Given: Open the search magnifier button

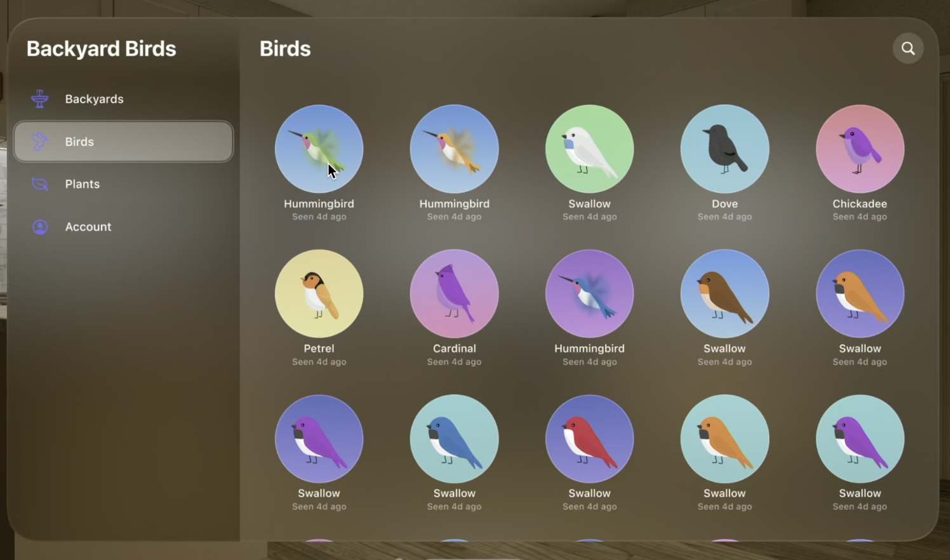Looking at the screenshot, I should click(x=908, y=48).
